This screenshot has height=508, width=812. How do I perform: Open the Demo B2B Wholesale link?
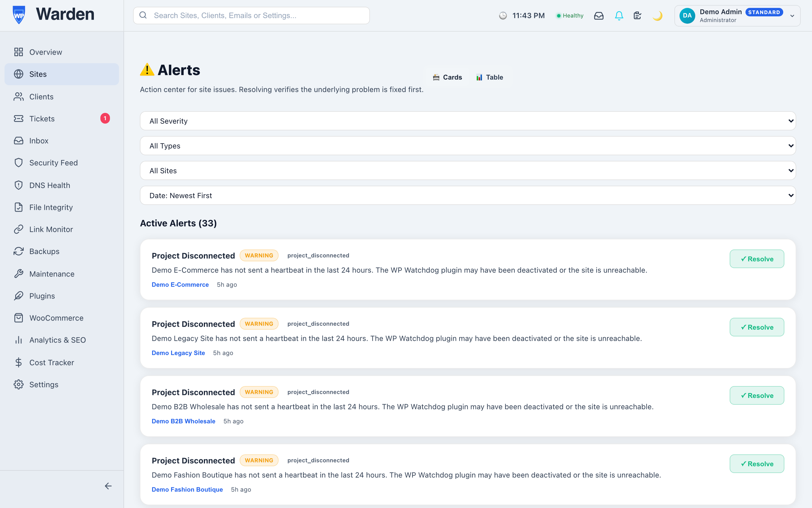(184, 421)
